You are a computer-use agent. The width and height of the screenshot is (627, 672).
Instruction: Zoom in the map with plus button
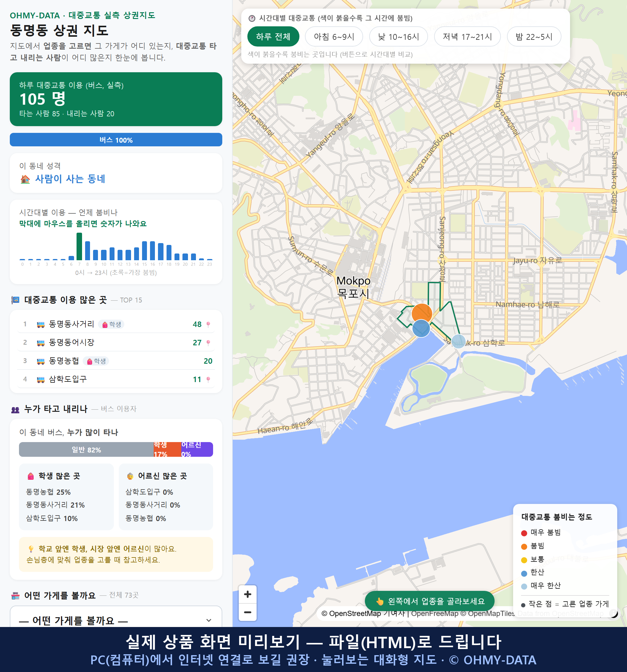[x=247, y=594]
